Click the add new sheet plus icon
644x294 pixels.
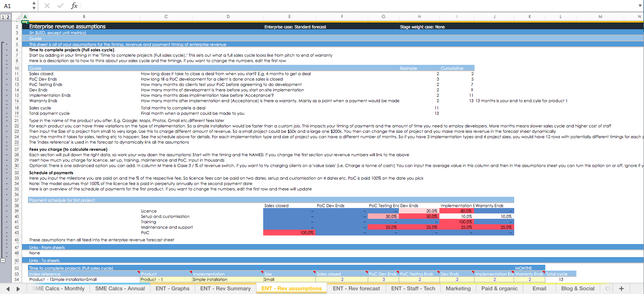click(x=621, y=289)
